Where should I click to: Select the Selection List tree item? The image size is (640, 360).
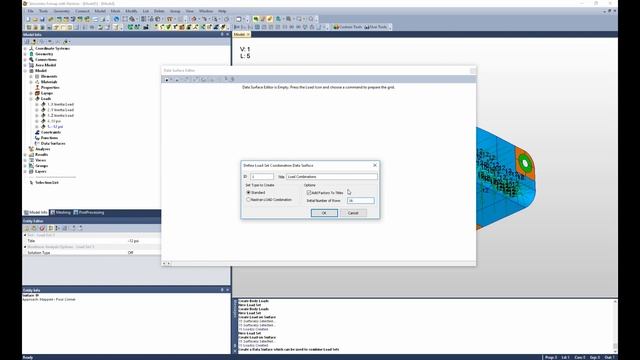click(x=47, y=182)
